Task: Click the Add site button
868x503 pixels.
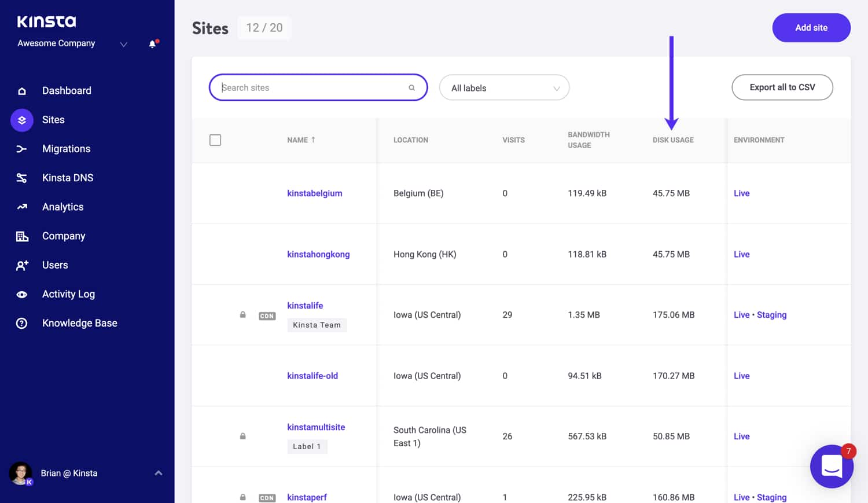Action: (811, 27)
